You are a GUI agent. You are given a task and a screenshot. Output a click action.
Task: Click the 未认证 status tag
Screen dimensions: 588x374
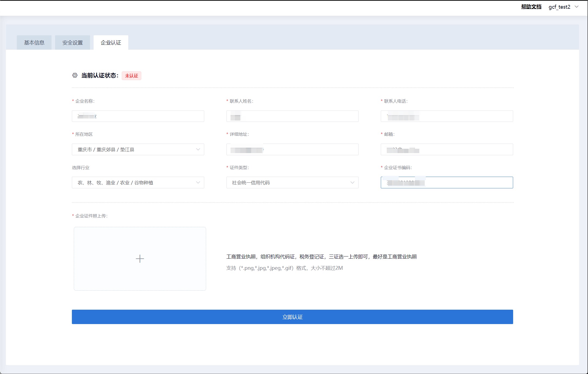(x=132, y=76)
